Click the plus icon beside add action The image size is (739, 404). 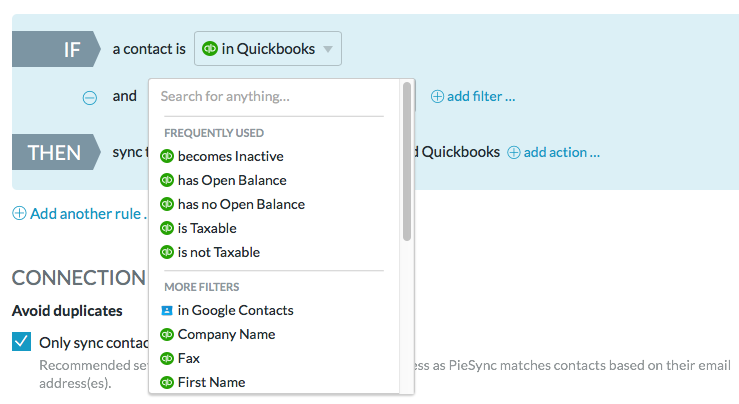click(514, 152)
